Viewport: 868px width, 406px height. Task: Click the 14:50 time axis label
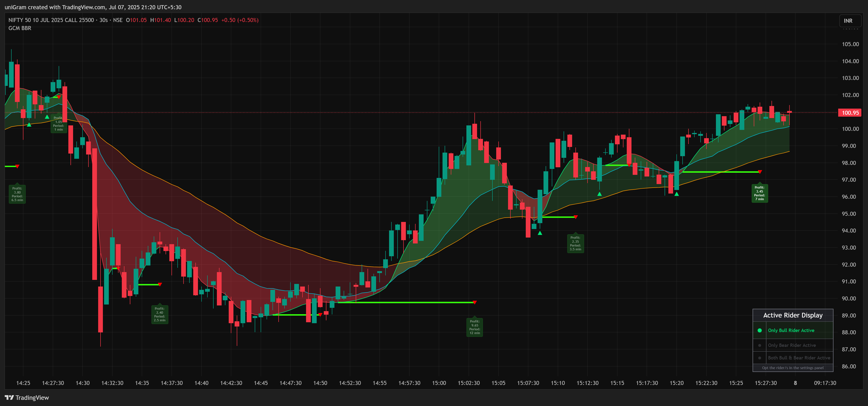click(x=320, y=383)
